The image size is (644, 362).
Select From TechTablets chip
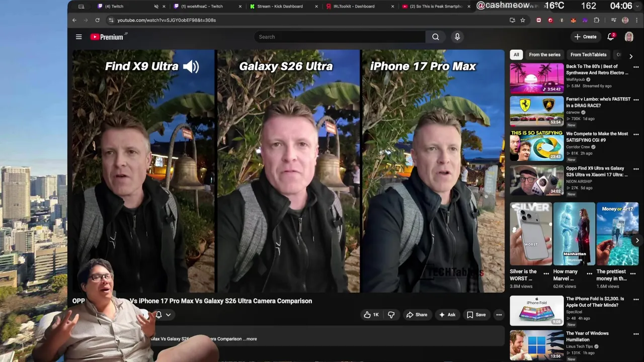coord(588,54)
